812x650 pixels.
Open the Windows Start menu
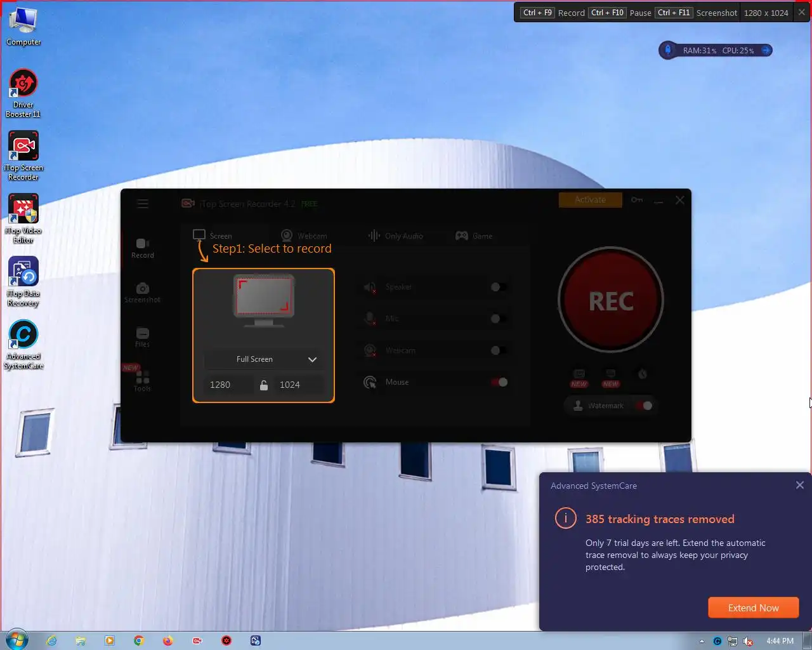click(x=16, y=640)
